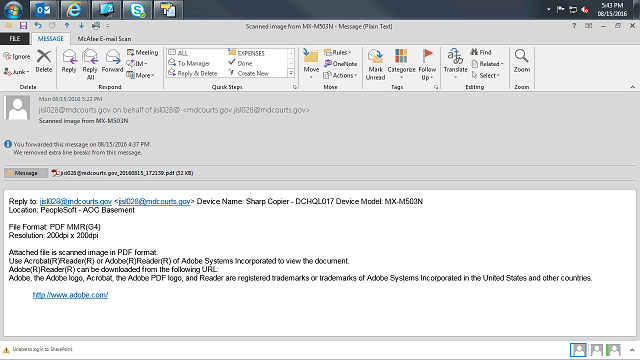
Task: Open the Select dropdown in Editing
Action: pyautogui.click(x=485, y=75)
